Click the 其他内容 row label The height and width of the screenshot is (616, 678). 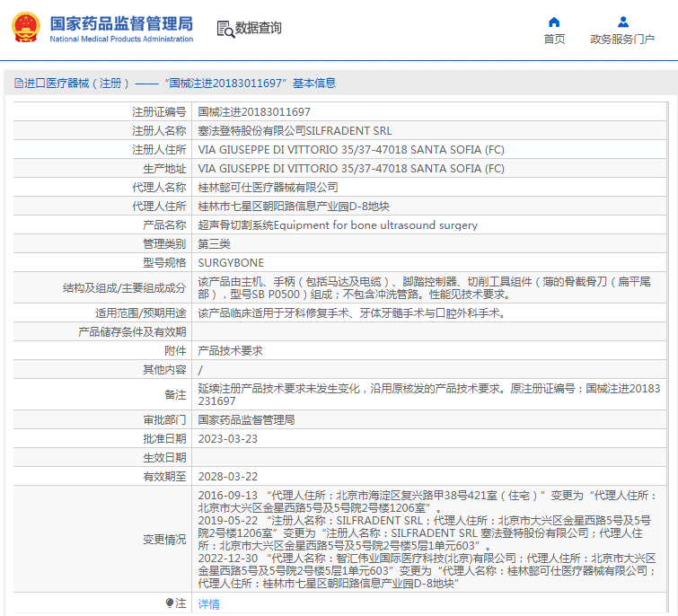tap(164, 370)
